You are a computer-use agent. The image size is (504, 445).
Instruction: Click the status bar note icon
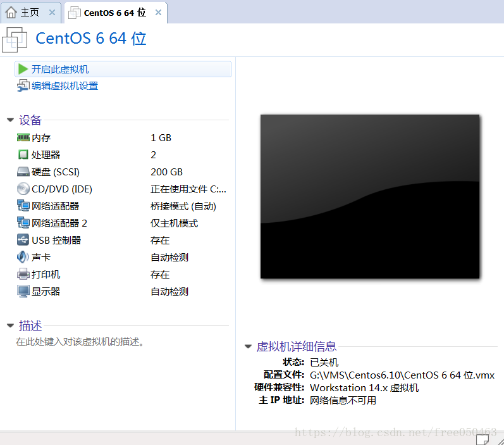pyautogui.click(x=482, y=439)
